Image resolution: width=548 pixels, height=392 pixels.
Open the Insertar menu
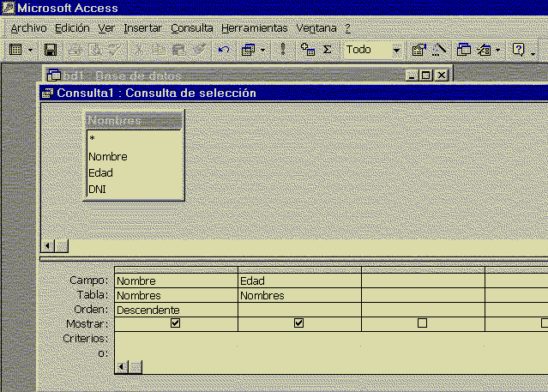(142, 28)
